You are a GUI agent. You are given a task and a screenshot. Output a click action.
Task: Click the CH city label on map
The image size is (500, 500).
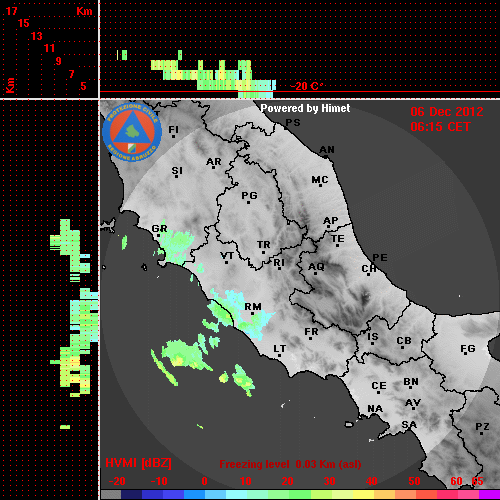point(369,268)
